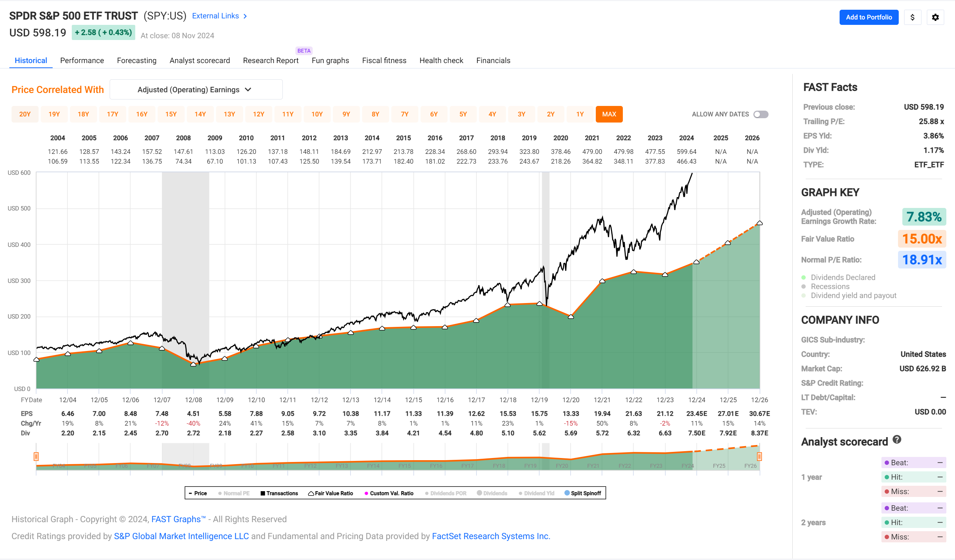Open the Fiscal fitness tab
This screenshot has width=955, height=560.
click(384, 61)
